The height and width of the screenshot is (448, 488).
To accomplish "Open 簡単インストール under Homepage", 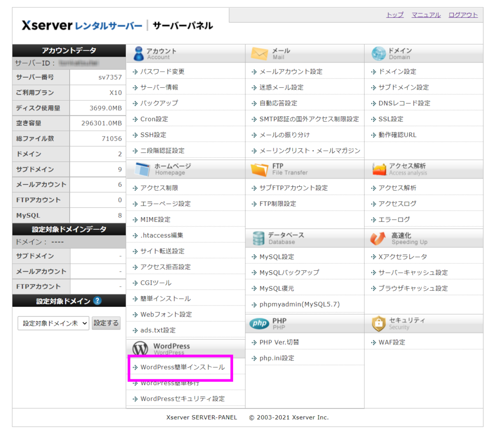I will (165, 299).
